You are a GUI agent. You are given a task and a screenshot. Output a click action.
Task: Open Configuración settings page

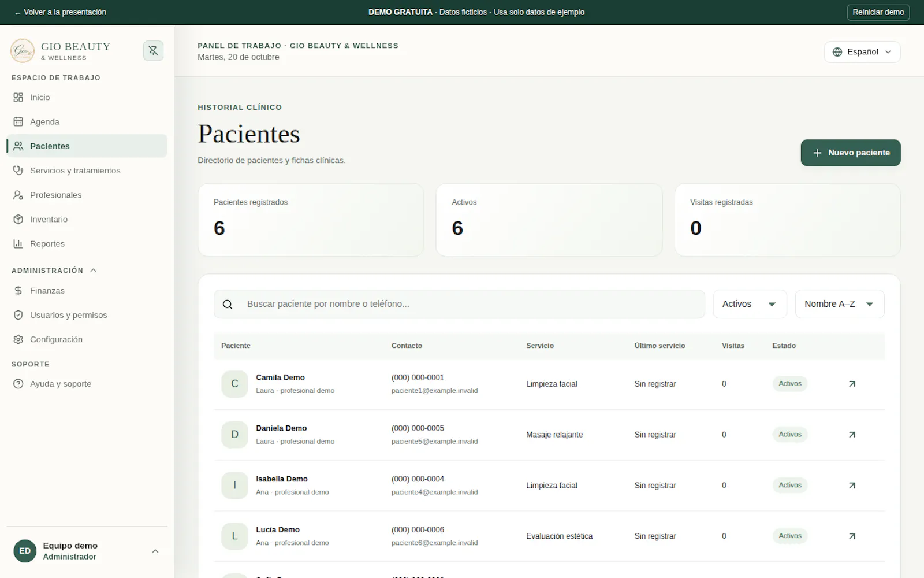point(87,339)
